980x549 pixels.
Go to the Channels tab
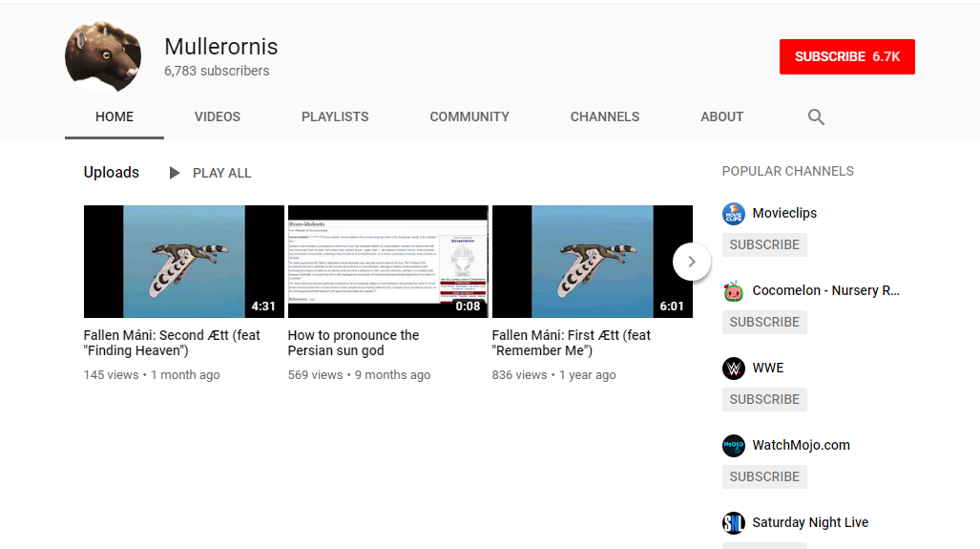(604, 116)
